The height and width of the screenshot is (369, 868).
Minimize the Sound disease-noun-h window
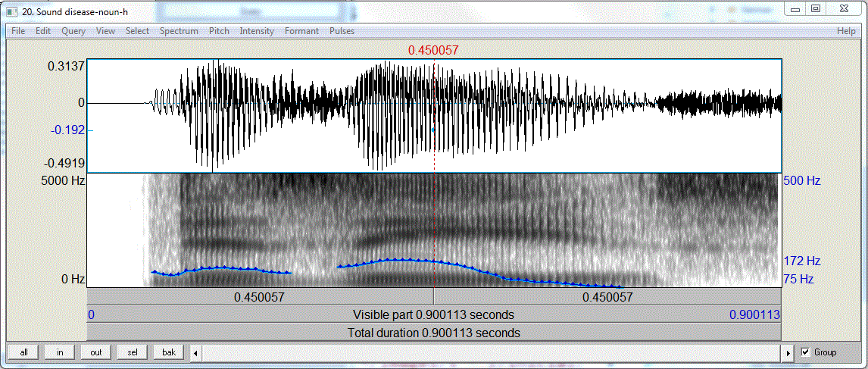tap(795, 9)
